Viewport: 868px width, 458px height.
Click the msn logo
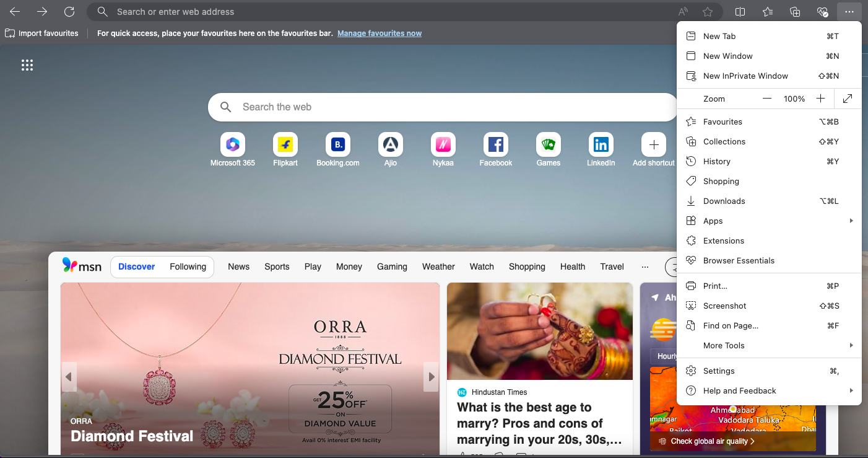coord(82,266)
